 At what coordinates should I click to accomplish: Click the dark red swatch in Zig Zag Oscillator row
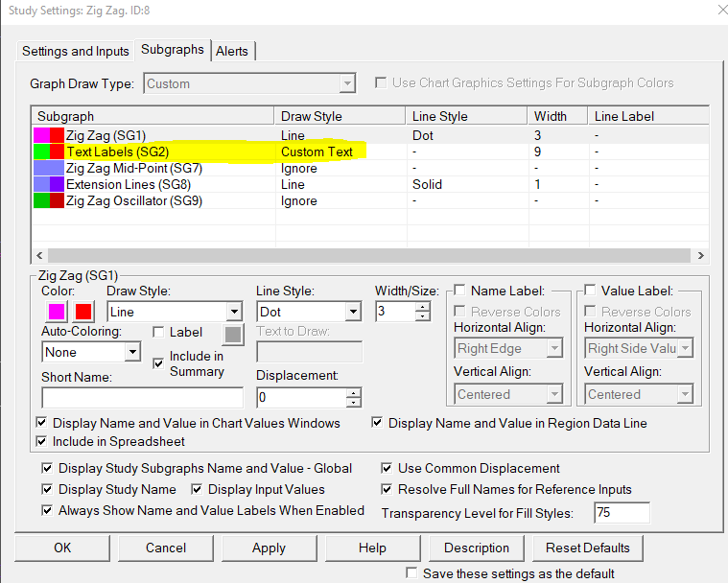[57, 200]
